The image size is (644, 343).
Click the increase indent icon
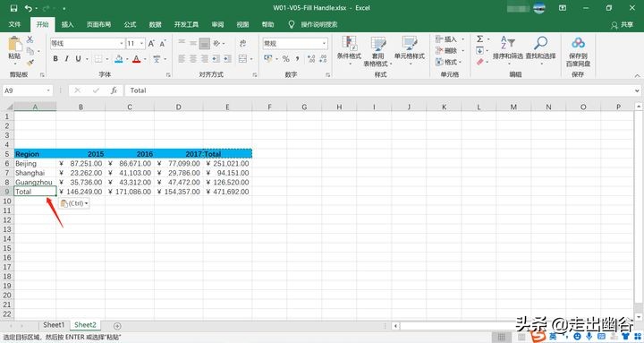pos(227,59)
